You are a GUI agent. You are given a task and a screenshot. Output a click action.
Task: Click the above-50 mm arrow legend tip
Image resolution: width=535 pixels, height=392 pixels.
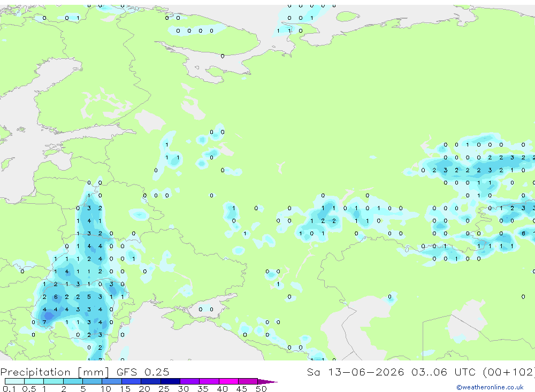pos(268,381)
